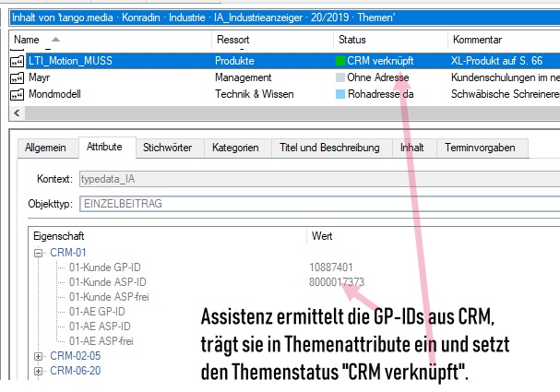
Task: Click the grey Ohne Adresse status square
Action: tap(340, 77)
